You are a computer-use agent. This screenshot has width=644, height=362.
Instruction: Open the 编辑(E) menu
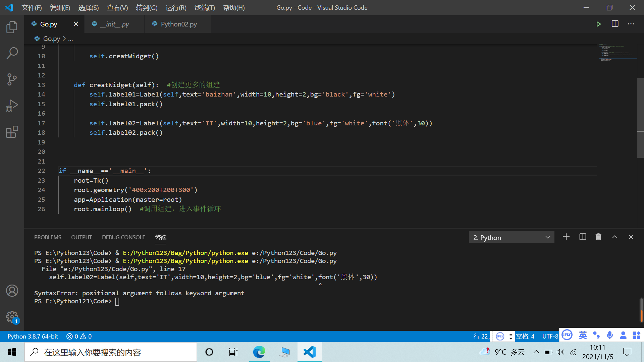point(60,7)
